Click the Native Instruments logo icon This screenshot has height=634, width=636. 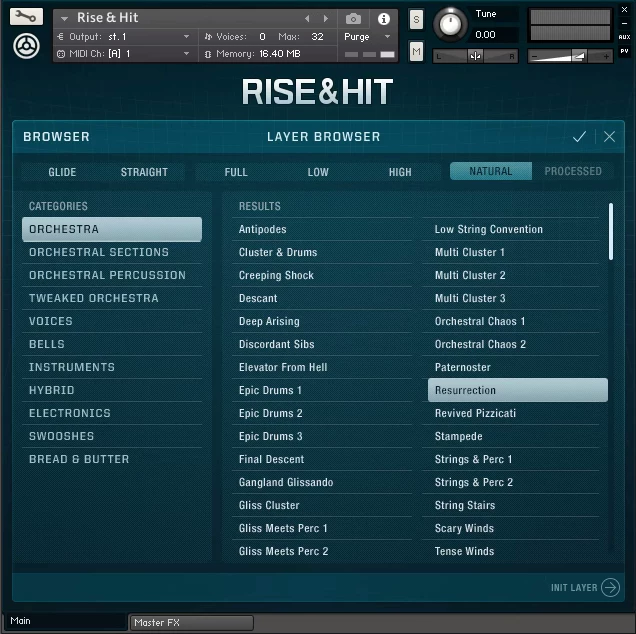coord(26,46)
